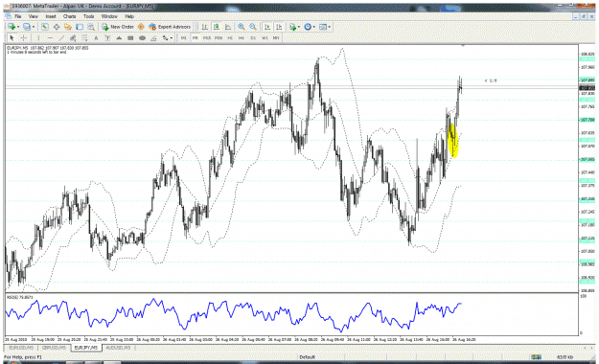The image size is (599, 364).
Task: Toggle Line Chart display mode
Action: click(228, 27)
